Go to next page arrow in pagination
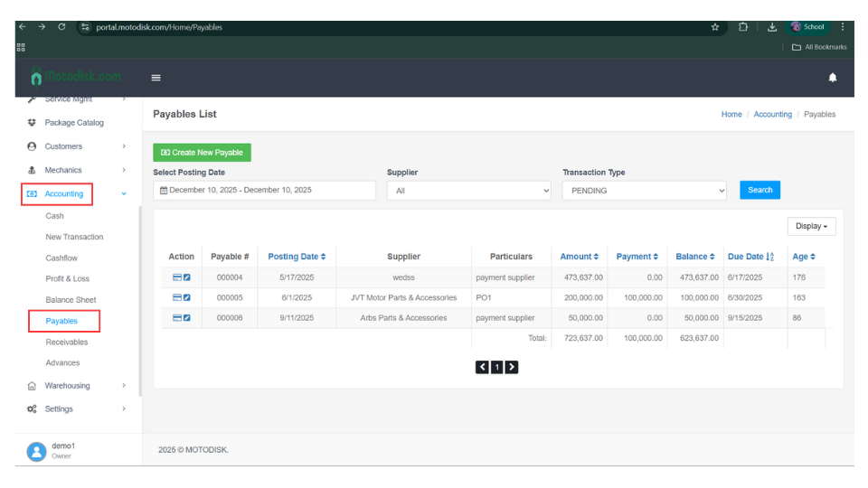 [512, 367]
